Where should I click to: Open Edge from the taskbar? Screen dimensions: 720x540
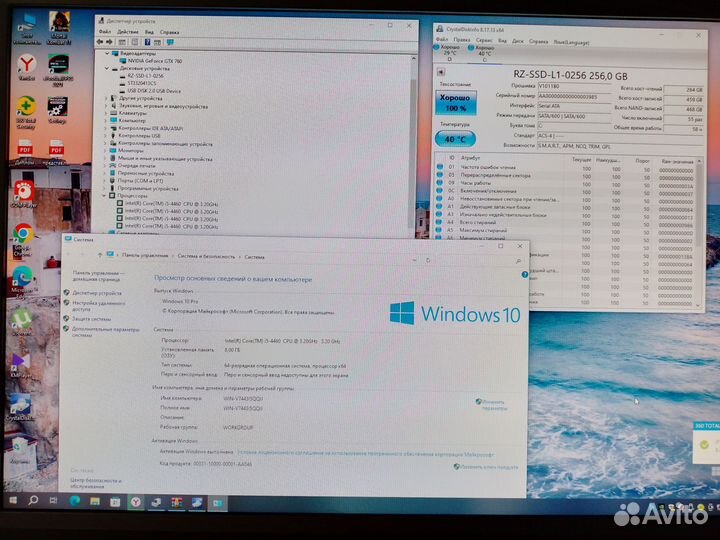74,501
